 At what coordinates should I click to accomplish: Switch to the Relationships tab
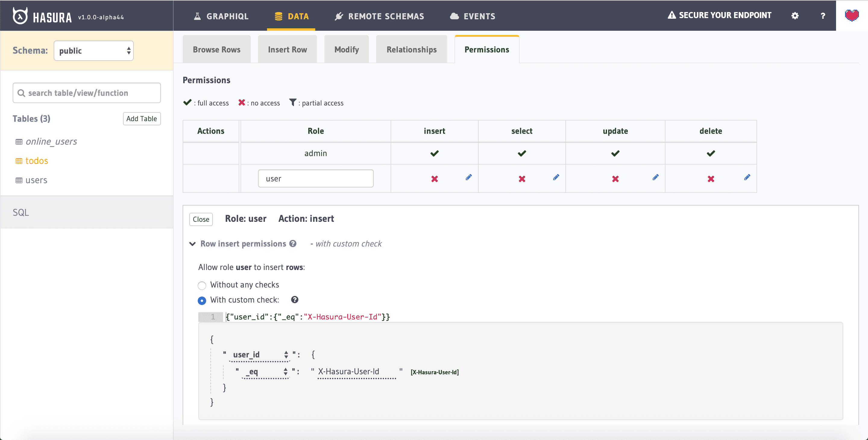pos(411,49)
